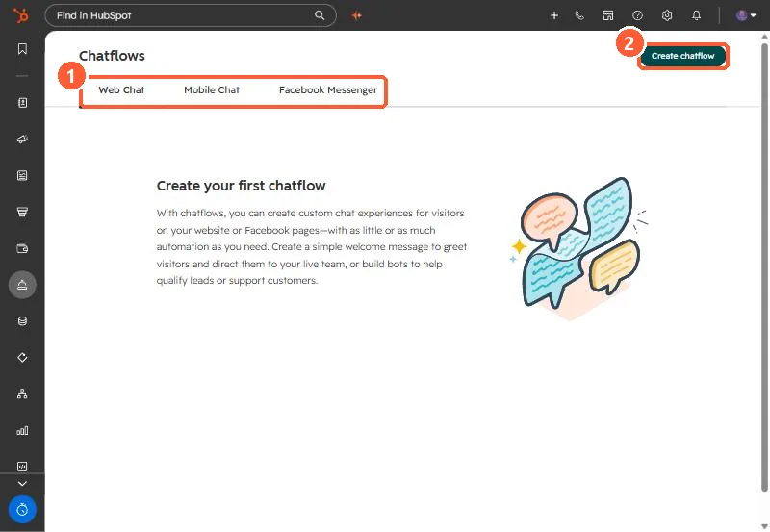Open the Service bell sidebar icon
The width and height of the screenshot is (770, 532).
click(22, 285)
